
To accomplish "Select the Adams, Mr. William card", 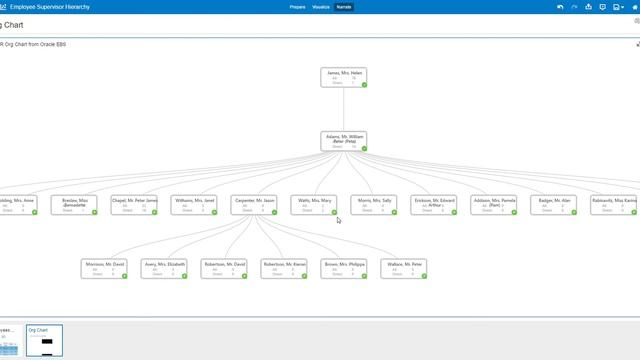I will coord(344,141).
